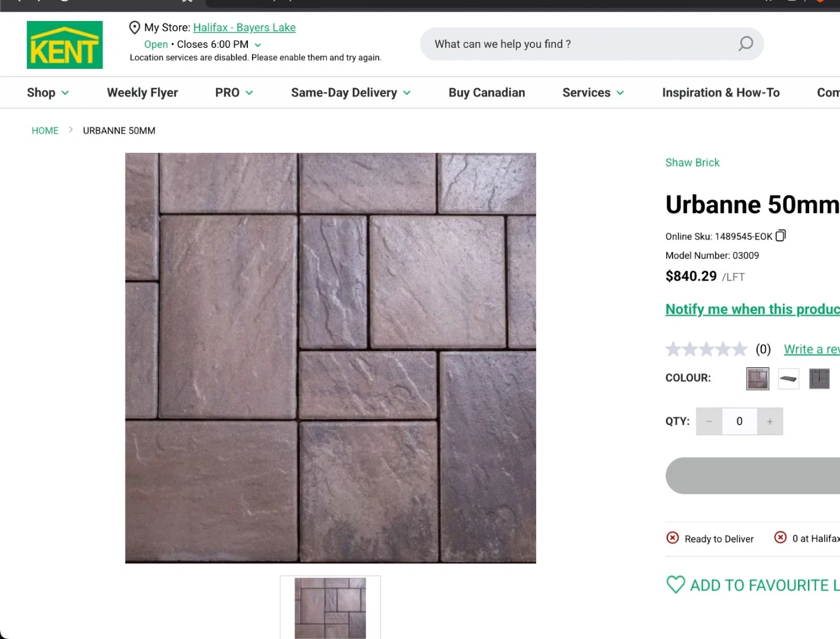Select the dark grey third colour swatch
Image resolution: width=840 pixels, height=639 pixels.
pos(819,379)
